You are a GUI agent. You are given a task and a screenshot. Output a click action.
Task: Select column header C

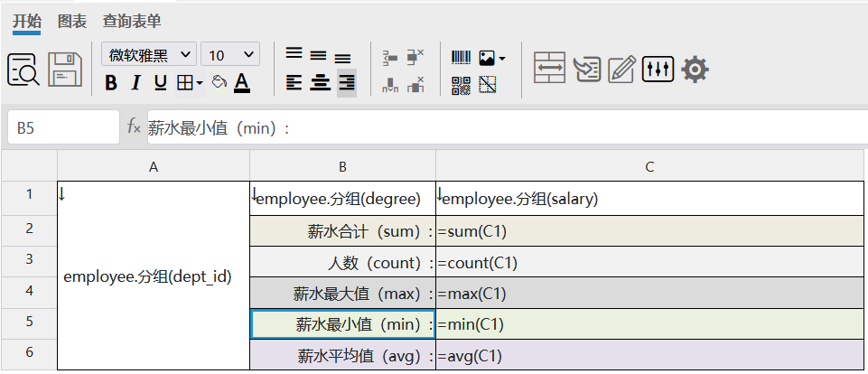click(x=650, y=166)
